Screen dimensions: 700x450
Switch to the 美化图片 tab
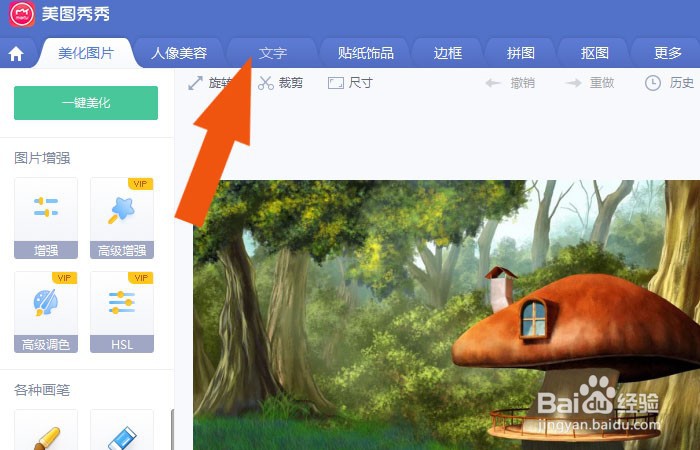coord(86,53)
